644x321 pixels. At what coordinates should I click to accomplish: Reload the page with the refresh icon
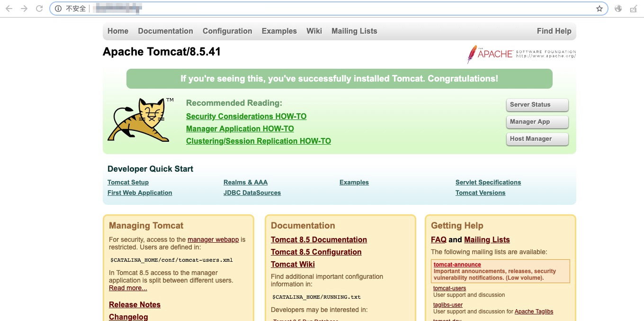39,9
